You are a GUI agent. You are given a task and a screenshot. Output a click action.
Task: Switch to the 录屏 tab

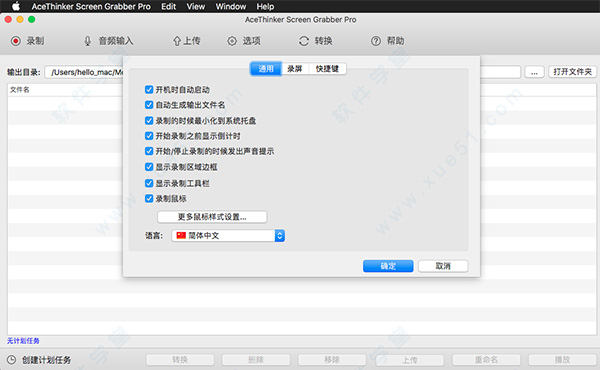coord(295,69)
